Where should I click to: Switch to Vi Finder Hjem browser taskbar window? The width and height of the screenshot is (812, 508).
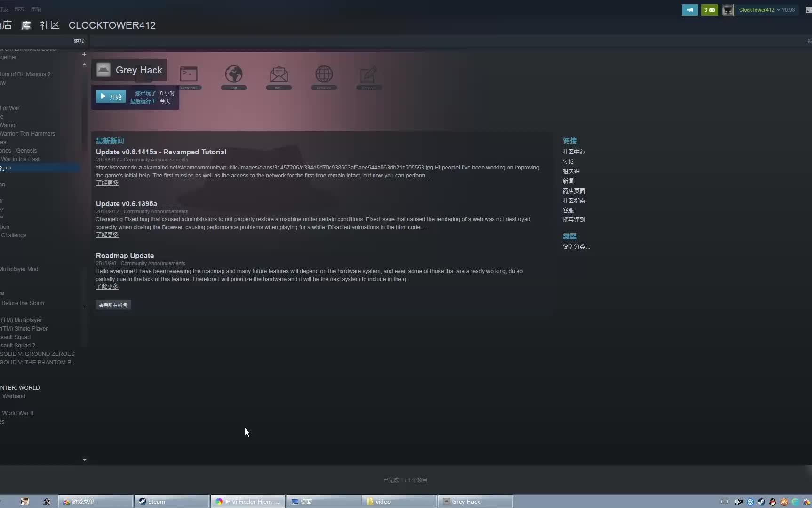(x=248, y=501)
